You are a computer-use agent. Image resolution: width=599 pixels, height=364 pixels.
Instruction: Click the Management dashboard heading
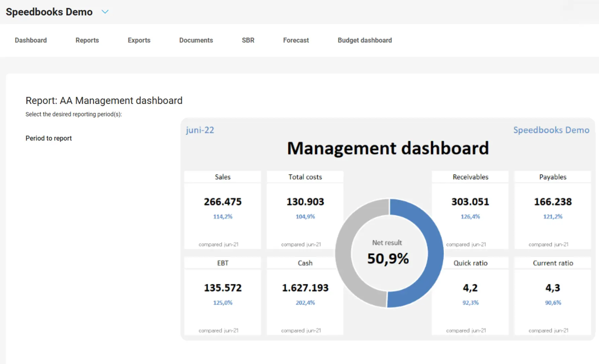(x=388, y=148)
